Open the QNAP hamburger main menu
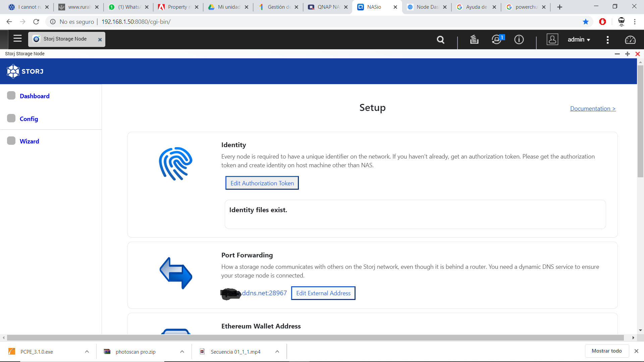Image resolution: width=644 pixels, height=362 pixels. (x=17, y=39)
